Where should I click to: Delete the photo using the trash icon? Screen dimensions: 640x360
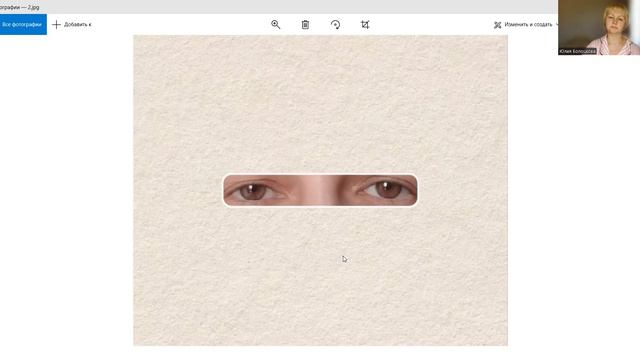point(305,24)
